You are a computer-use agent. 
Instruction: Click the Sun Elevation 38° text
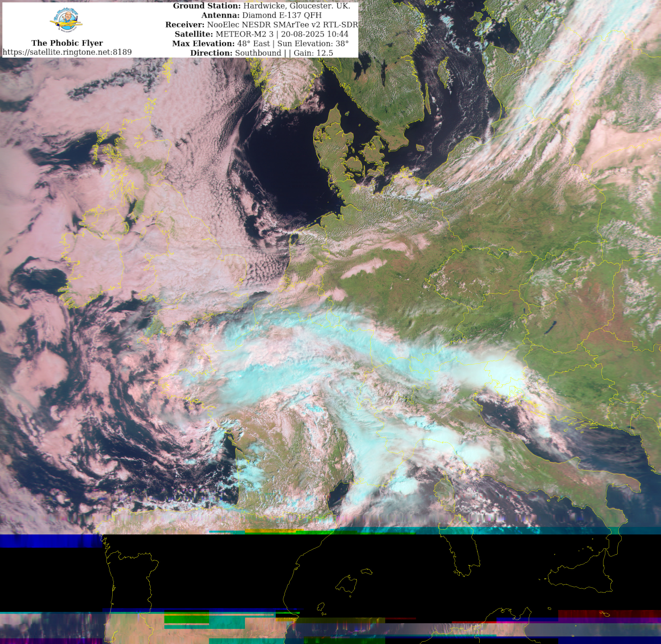[313, 44]
